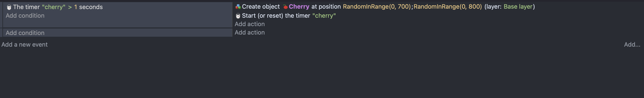Add action below the Start timer action

pyautogui.click(x=250, y=24)
